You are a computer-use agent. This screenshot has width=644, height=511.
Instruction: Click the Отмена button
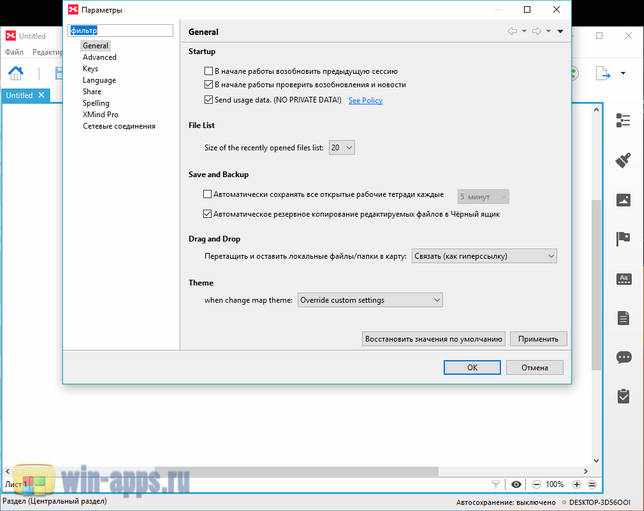point(535,368)
